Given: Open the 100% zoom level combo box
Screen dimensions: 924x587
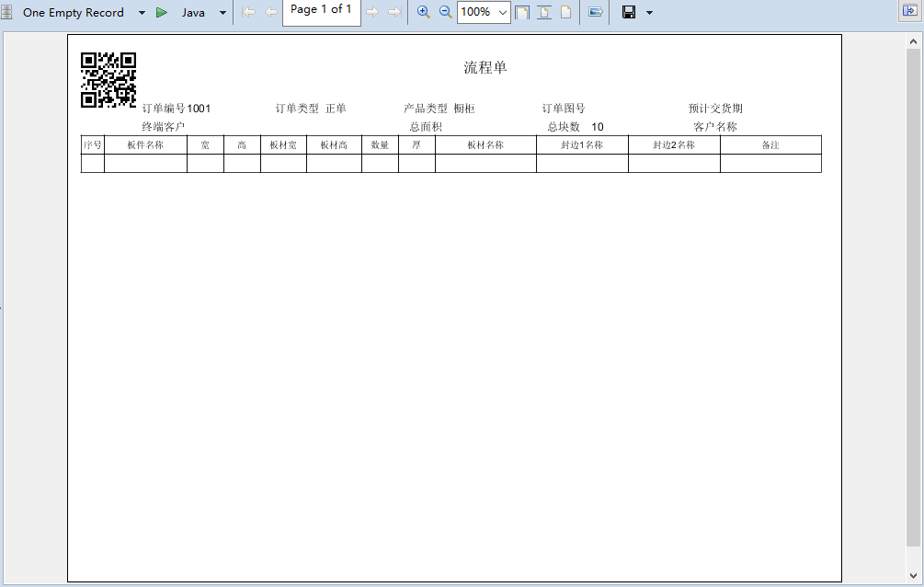Looking at the screenshot, I should 484,12.
